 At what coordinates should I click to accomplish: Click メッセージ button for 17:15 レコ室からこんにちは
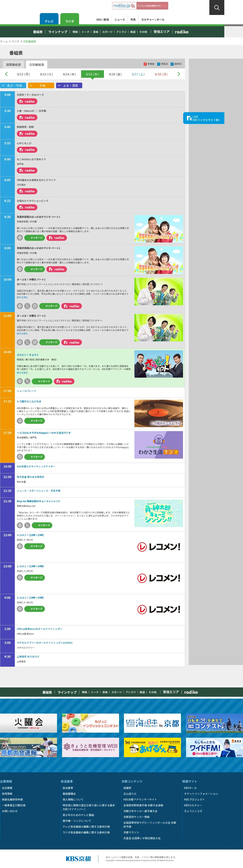click(x=35, y=420)
